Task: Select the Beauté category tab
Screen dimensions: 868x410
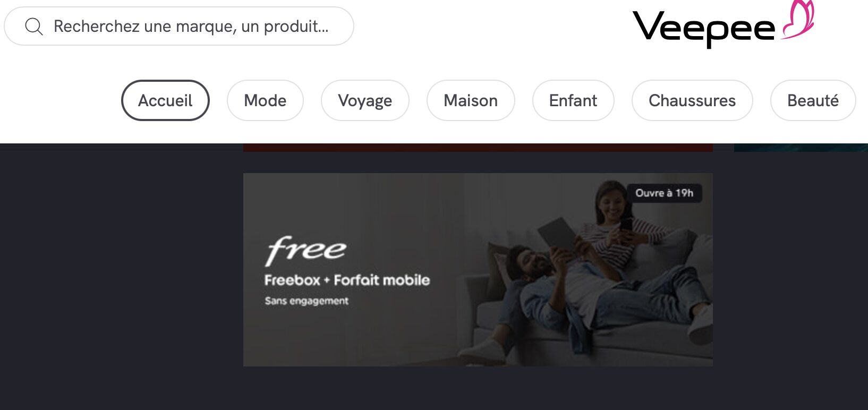Action: (x=813, y=100)
